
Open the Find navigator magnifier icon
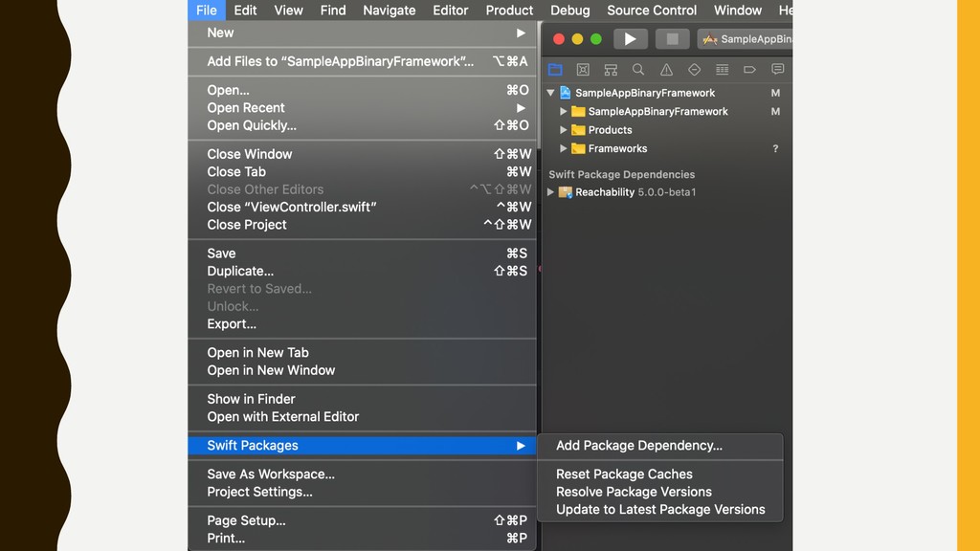[x=638, y=69]
